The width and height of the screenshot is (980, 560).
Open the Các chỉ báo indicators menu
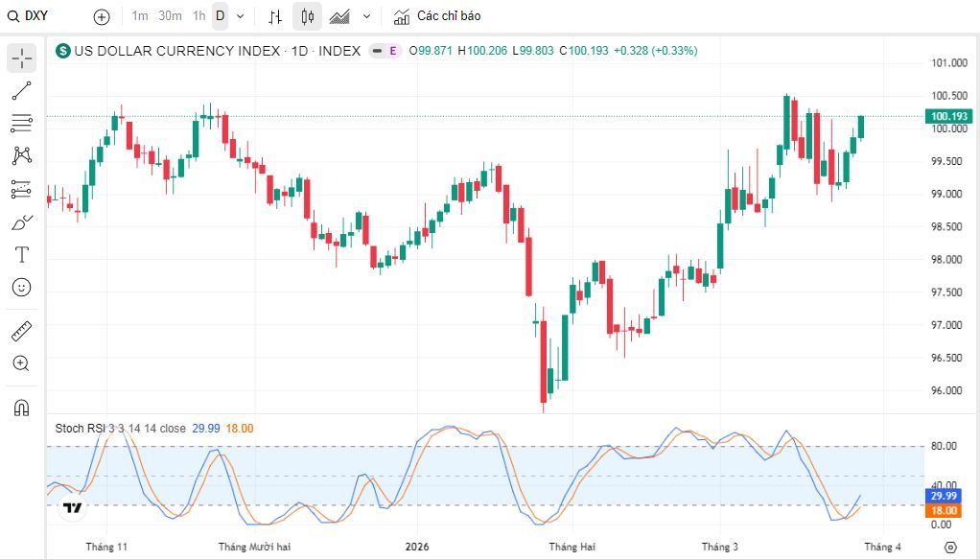[x=437, y=16]
